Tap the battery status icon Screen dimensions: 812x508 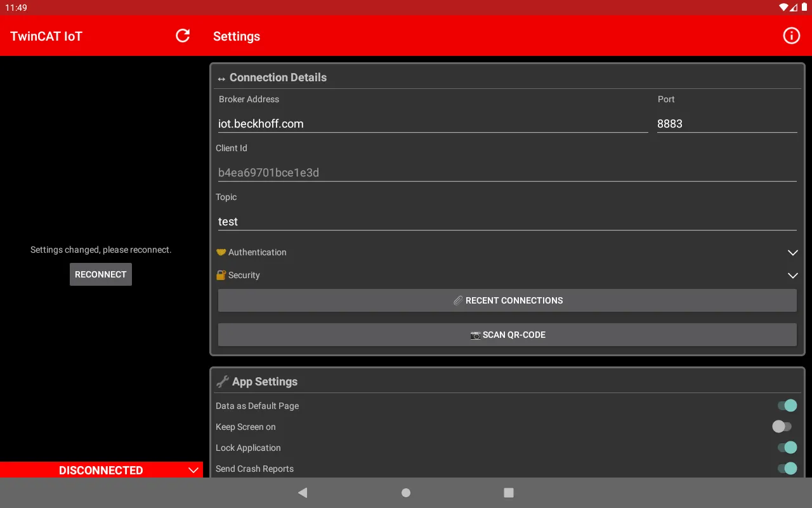pyautogui.click(x=804, y=8)
